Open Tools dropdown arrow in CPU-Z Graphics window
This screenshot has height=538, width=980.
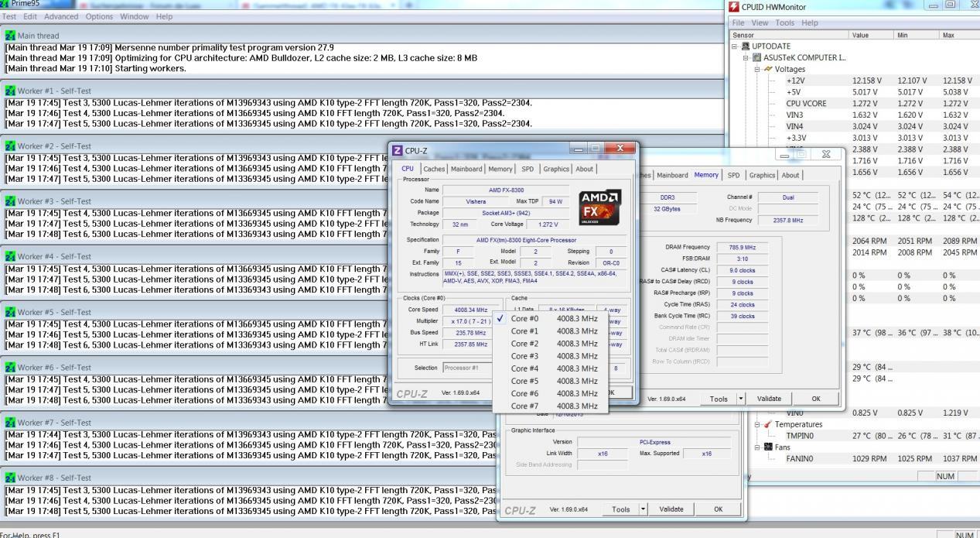(x=643, y=509)
